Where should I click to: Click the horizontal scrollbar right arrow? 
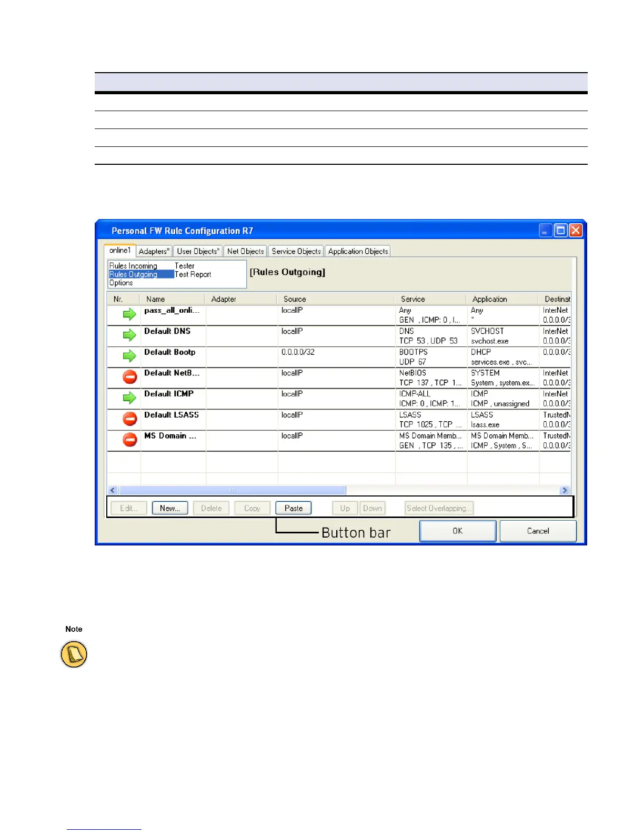click(565, 490)
